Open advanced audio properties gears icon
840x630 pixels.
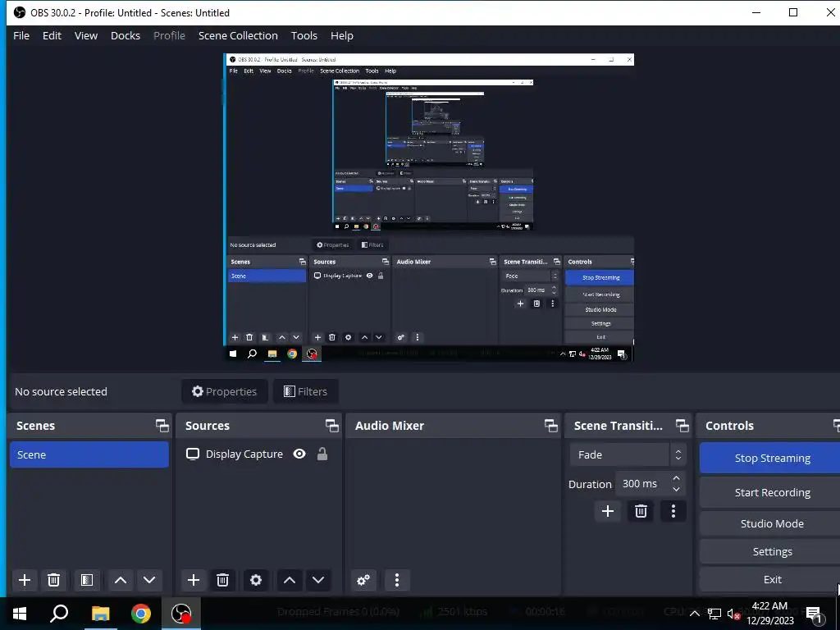point(363,580)
